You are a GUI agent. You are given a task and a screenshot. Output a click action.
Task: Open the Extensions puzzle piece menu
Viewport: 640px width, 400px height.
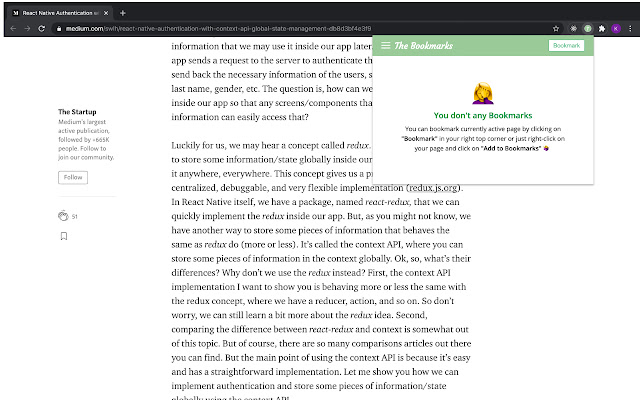click(602, 29)
